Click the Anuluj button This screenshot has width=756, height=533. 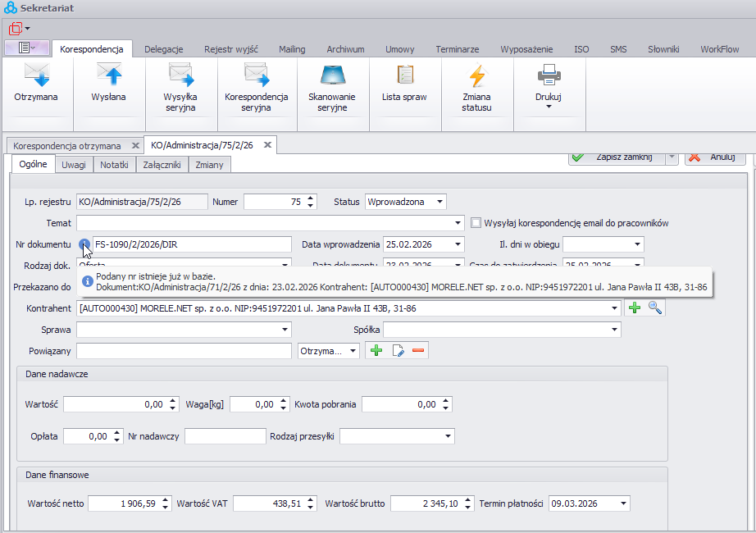point(714,157)
